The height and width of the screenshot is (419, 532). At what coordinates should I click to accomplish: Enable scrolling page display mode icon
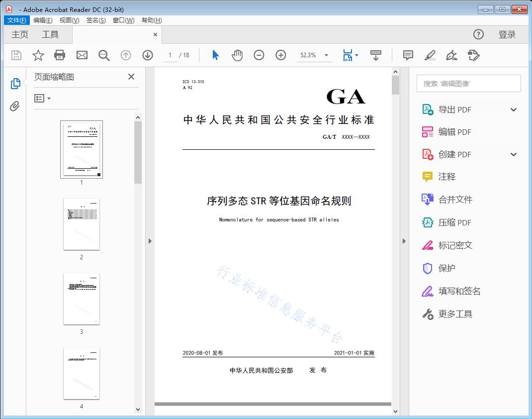[375, 55]
